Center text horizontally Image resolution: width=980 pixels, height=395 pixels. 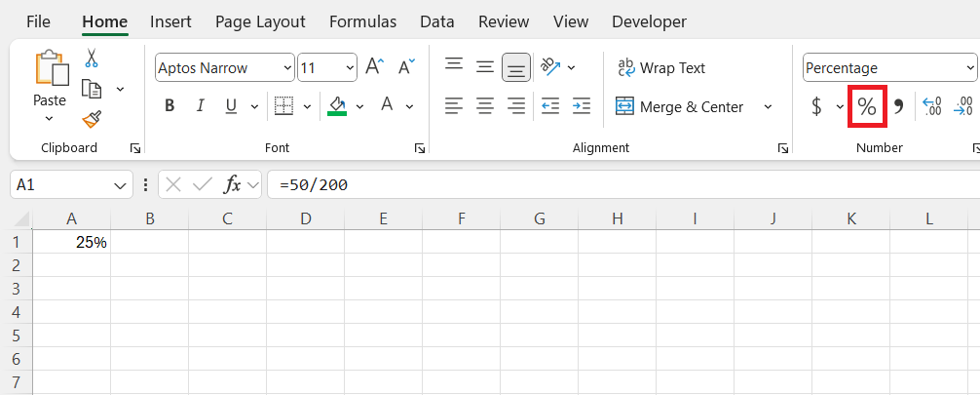click(x=485, y=106)
